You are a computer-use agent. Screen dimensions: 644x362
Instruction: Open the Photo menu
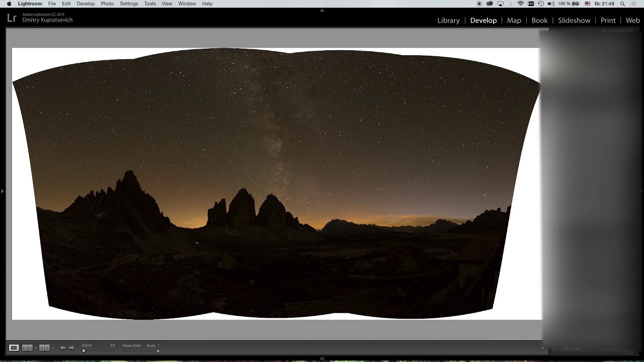coord(107,4)
